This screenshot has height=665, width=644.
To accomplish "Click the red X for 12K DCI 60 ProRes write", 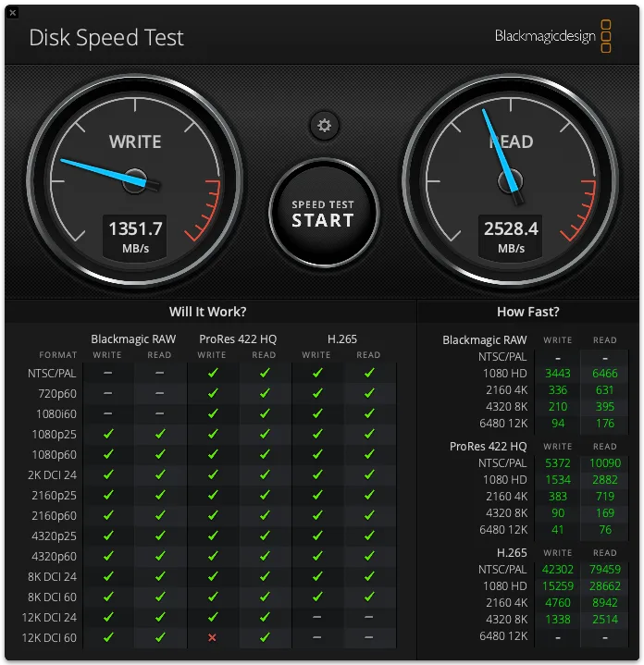I will click(212, 637).
